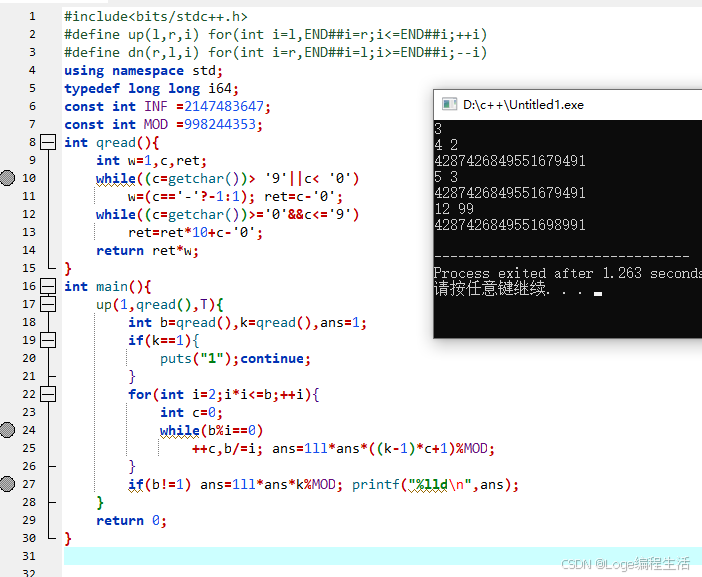Click the "int c=0;" statement on line 23

point(191,413)
